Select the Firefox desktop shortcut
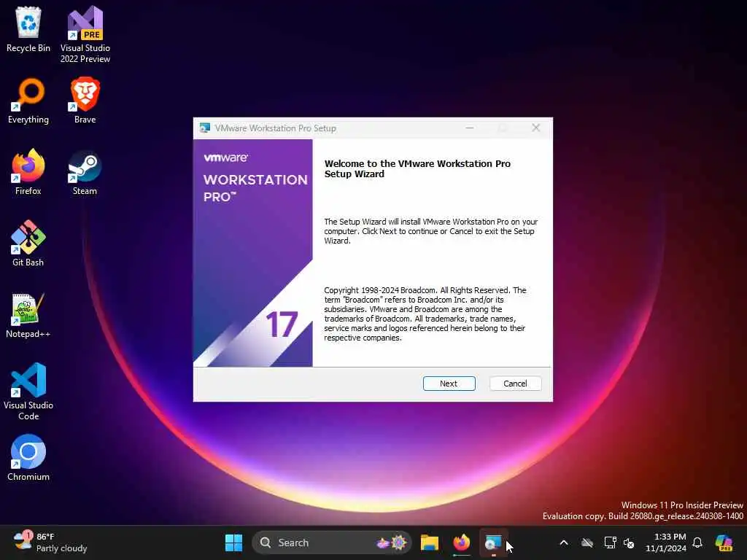747x560 pixels. coord(28,172)
